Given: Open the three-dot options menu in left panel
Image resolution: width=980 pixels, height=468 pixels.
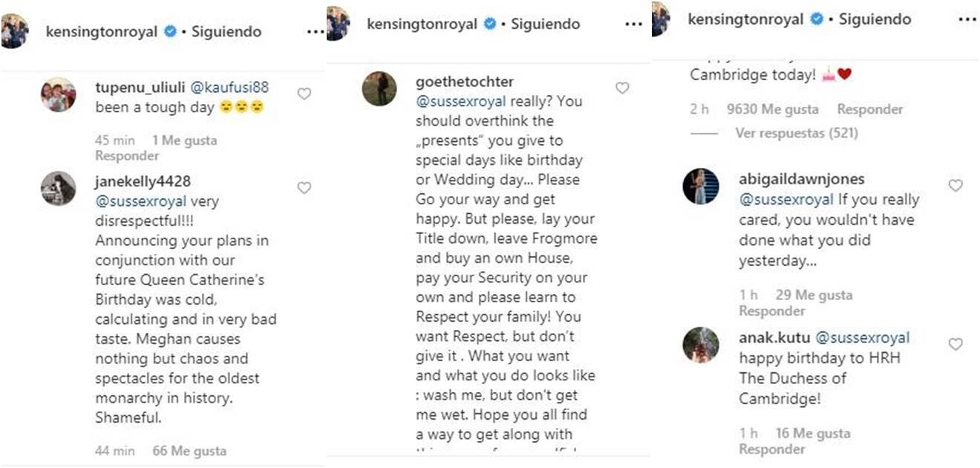Looking at the screenshot, I should pos(316,32).
